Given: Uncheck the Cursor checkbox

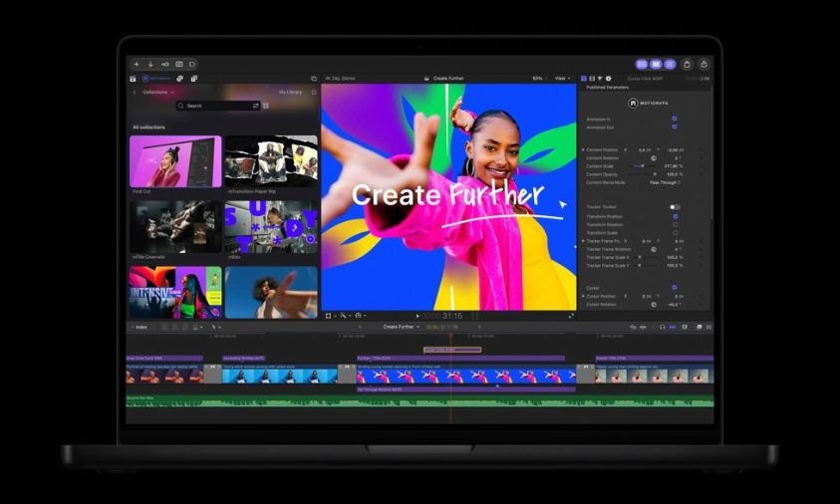Looking at the screenshot, I should point(675,288).
